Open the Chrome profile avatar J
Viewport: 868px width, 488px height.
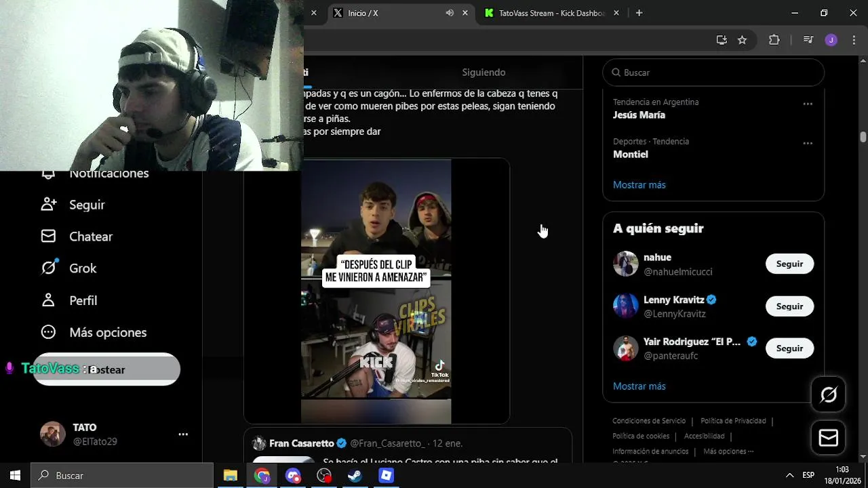[x=831, y=40]
